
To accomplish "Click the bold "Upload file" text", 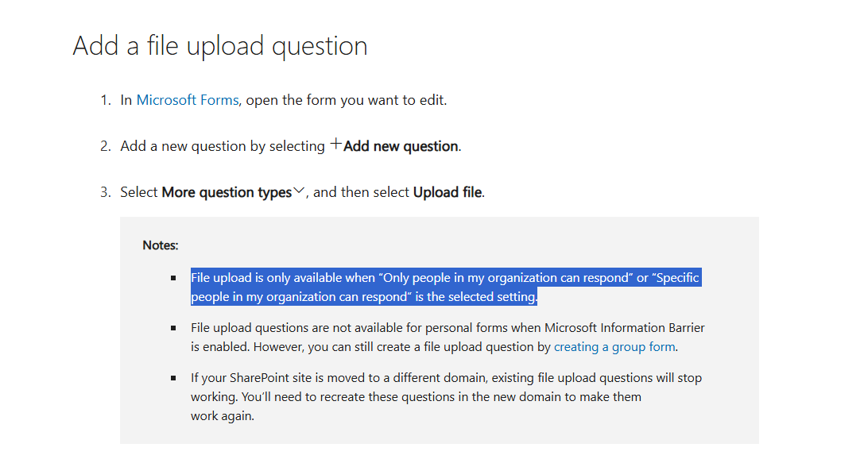I will [448, 192].
